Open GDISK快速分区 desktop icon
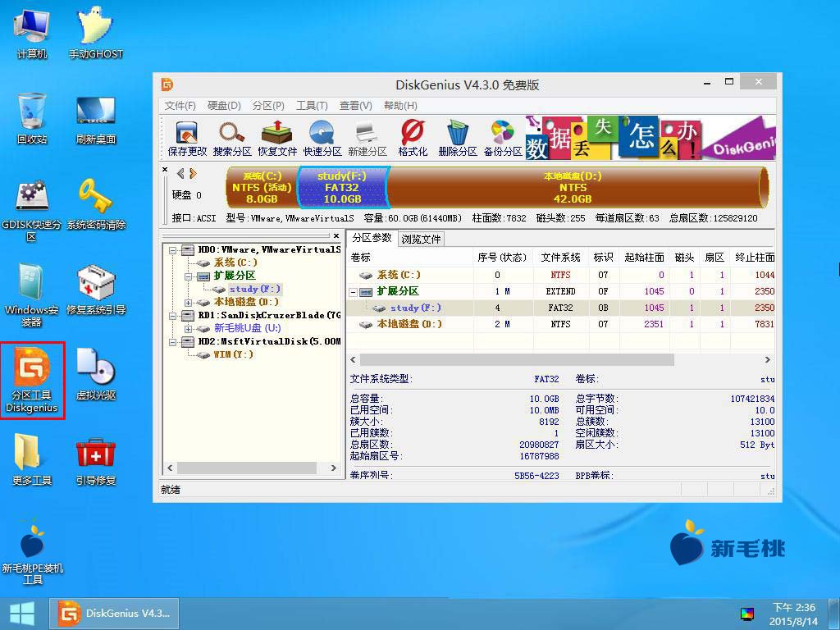The height and width of the screenshot is (630, 840). coord(32,210)
